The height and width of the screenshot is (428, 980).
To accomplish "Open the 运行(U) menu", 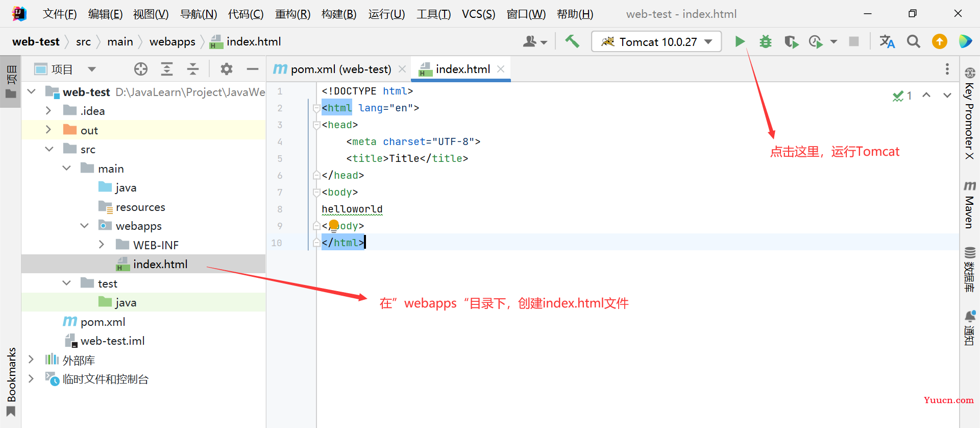I will (386, 14).
